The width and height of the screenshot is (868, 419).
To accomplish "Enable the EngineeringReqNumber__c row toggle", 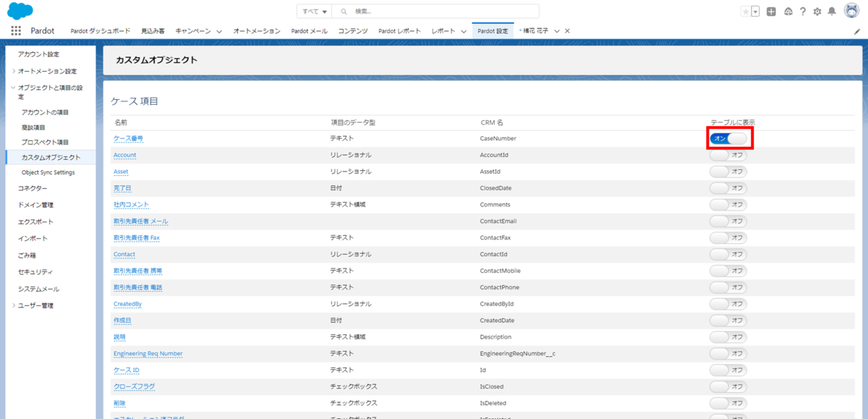I will pos(728,354).
